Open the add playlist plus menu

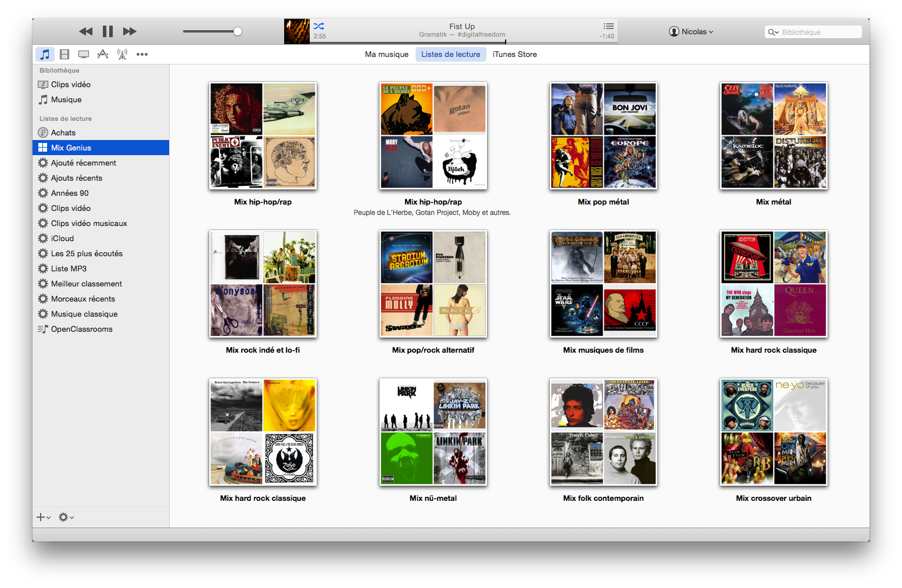pos(44,517)
